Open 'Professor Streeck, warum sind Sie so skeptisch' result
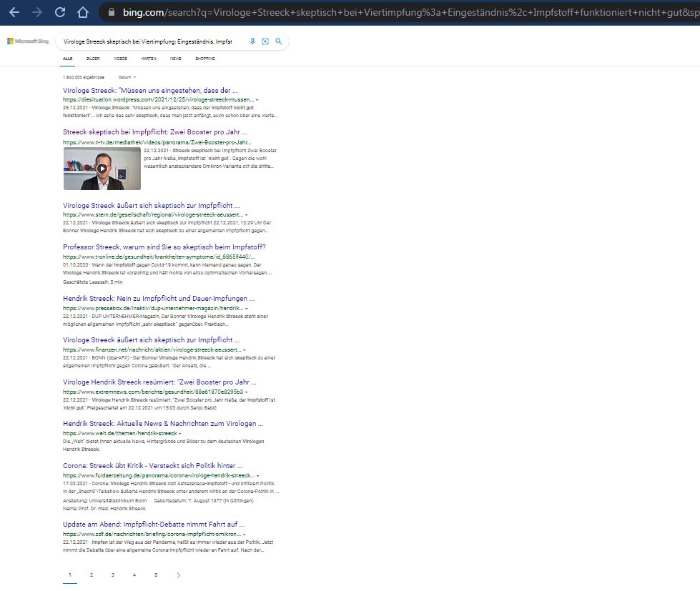The width and height of the screenshot is (700, 591). pyautogui.click(x=164, y=247)
